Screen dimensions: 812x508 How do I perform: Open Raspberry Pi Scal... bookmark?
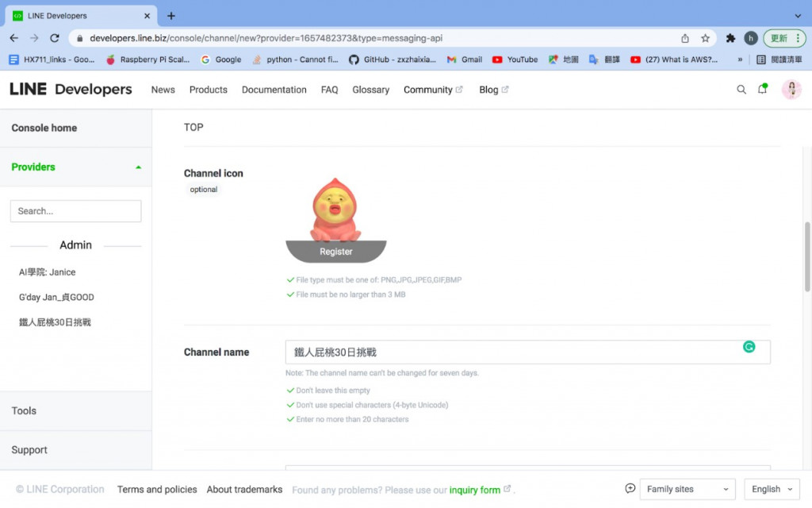click(148, 60)
